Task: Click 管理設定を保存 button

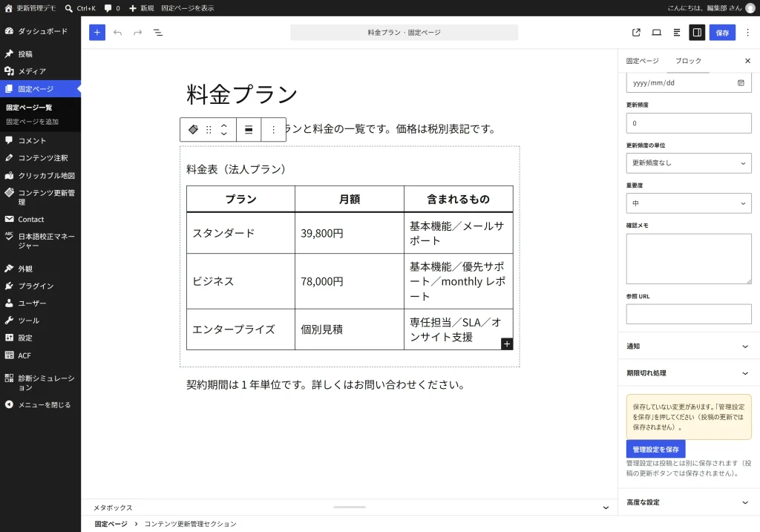Action: pyautogui.click(x=655, y=449)
